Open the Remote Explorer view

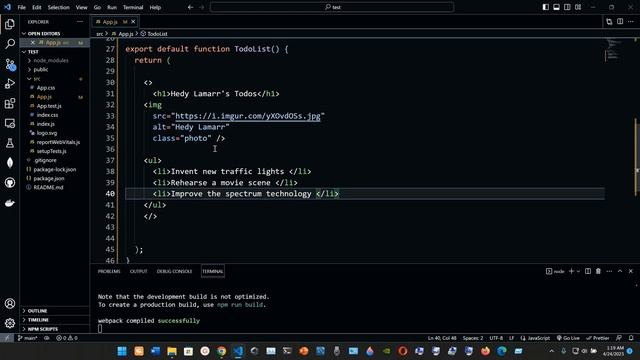tap(10, 123)
